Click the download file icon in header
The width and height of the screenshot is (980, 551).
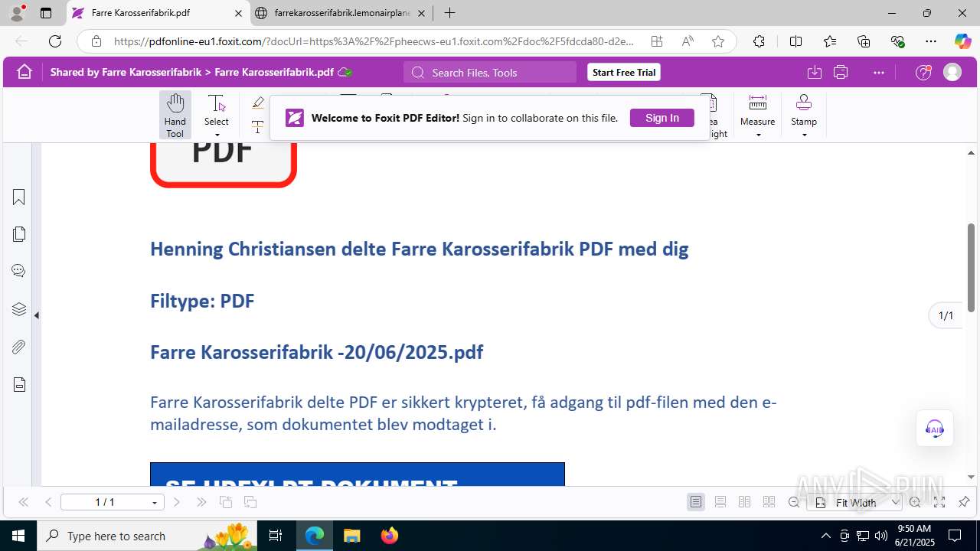(815, 72)
